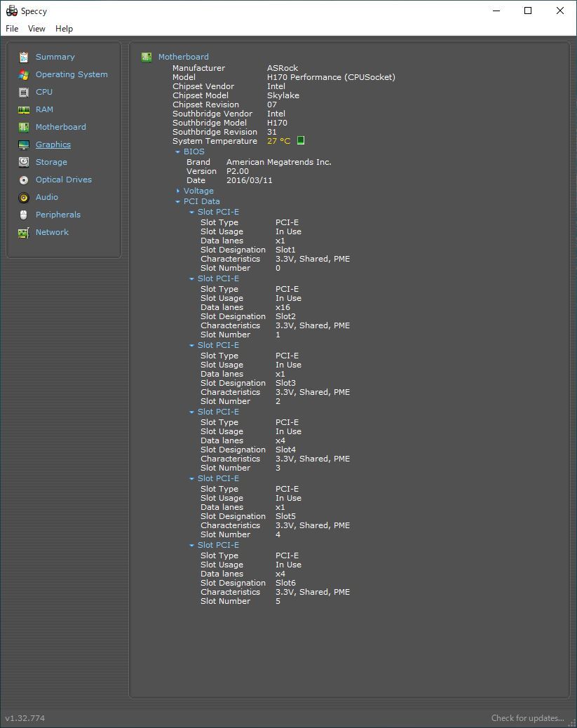Collapse the PCI Data section
The height and width of the screenshot is (728, 577).
[177, 201]
